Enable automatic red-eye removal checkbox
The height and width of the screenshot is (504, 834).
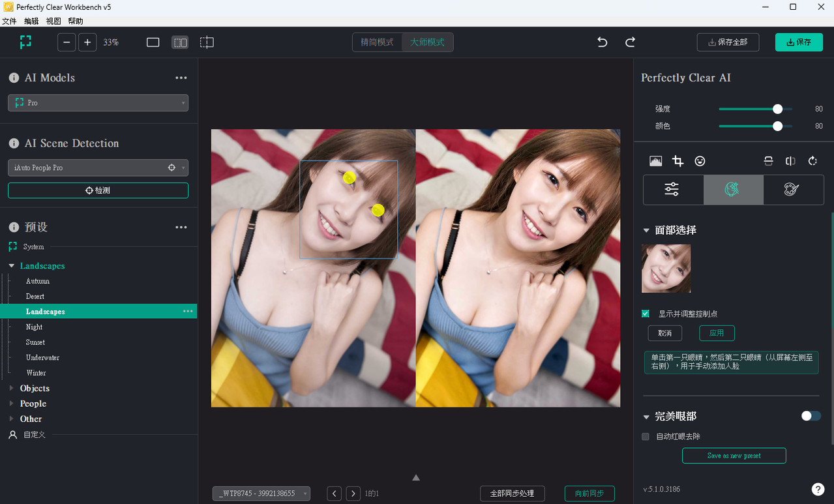coord(646,436)
